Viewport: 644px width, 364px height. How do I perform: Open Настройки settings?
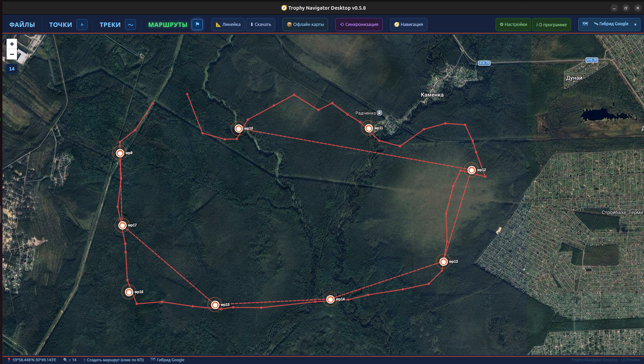[x=513, y=25]
